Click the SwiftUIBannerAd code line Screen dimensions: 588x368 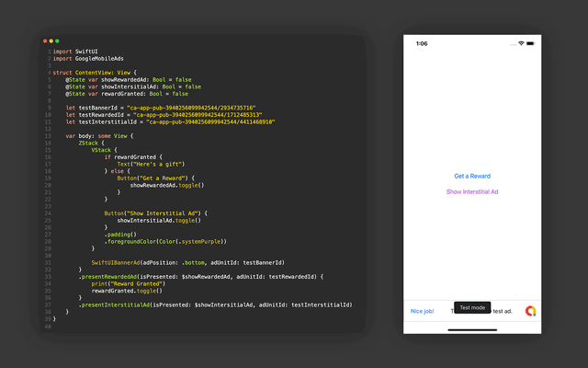[x=187, y=263]
